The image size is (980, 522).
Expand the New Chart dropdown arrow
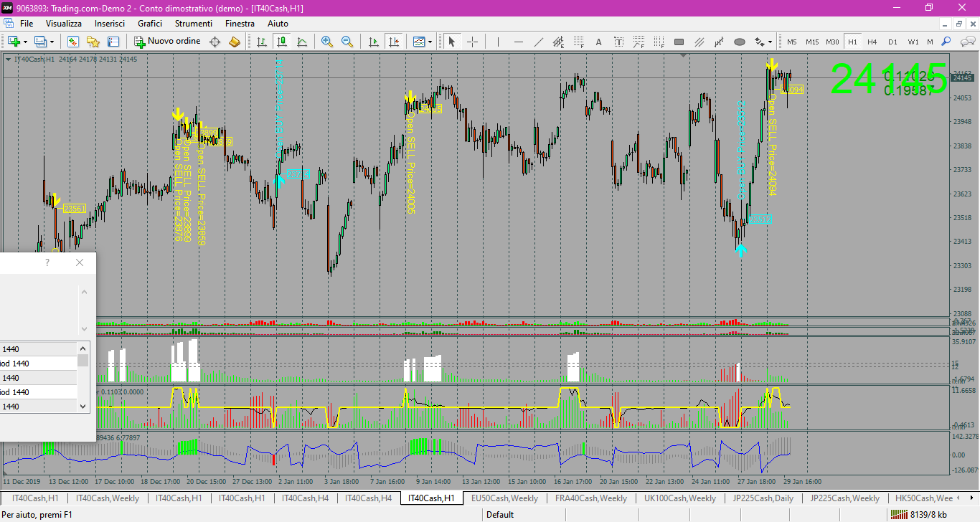(24, 42)
